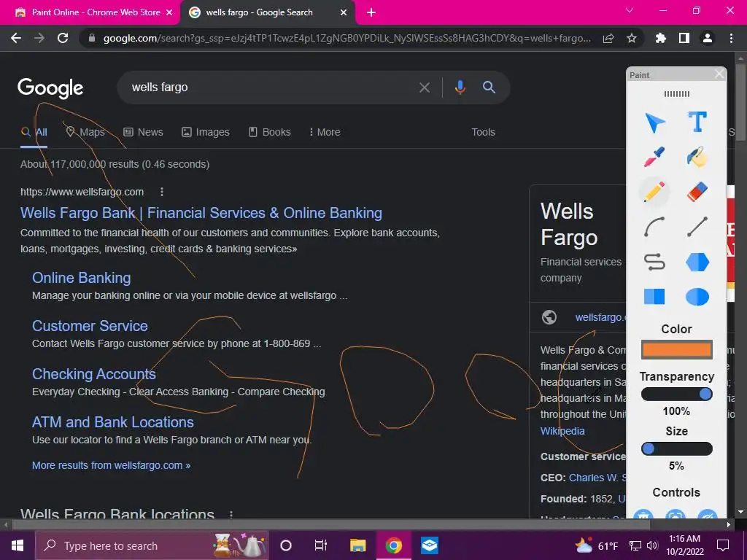Viewport: 747px width, 560px height.
Task: Select the All results tab
Action: coord(34,132)
